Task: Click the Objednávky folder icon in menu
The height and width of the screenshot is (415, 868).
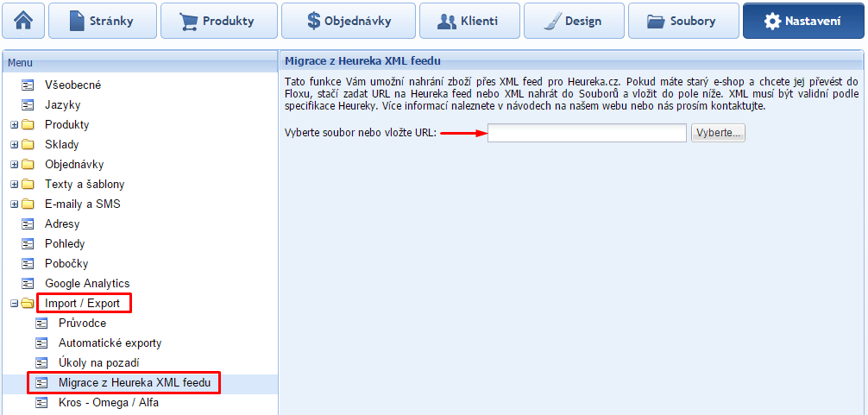Action: click(28, 164)
